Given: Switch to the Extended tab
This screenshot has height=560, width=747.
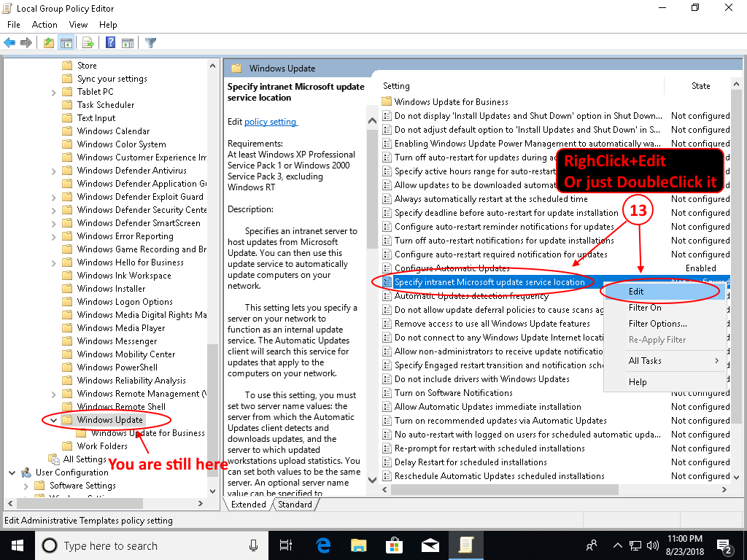Looking at the screenshot, I should [x=248, y=505].
